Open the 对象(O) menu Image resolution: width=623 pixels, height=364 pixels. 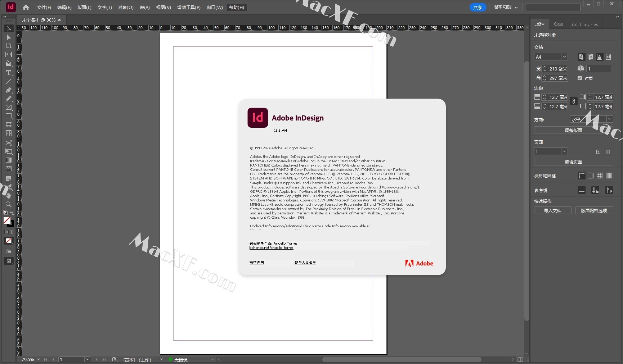[x=126, y=7]
